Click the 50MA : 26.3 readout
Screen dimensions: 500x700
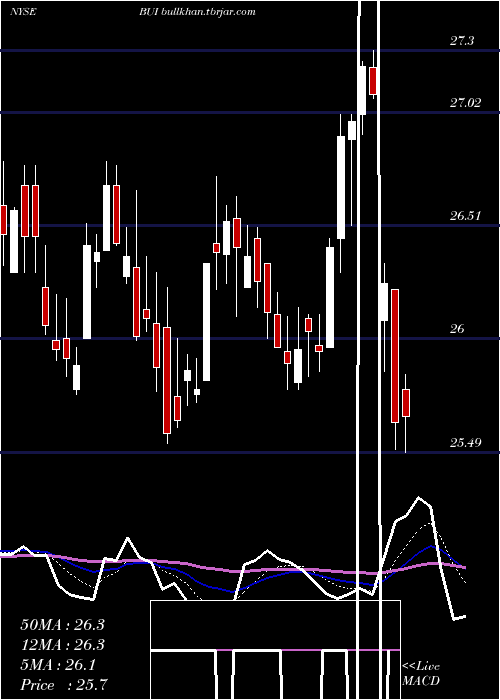(x=62, y=625)
